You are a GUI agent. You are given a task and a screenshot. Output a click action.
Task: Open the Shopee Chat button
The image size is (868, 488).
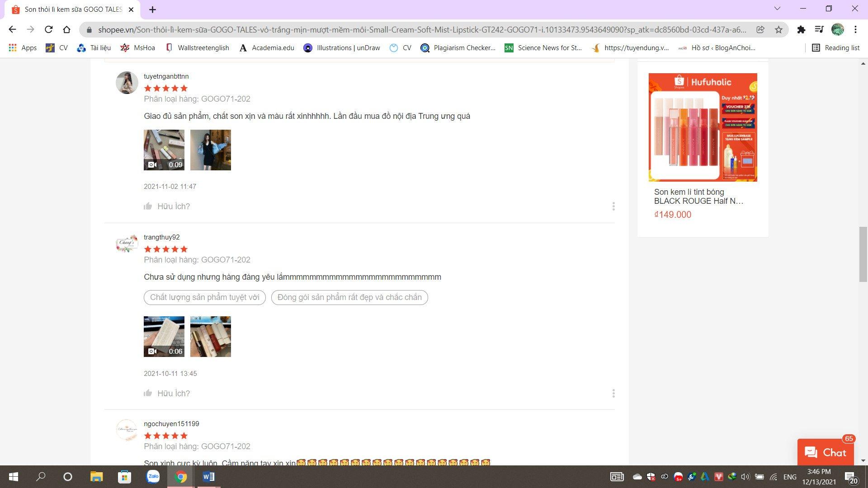(825, 452)
